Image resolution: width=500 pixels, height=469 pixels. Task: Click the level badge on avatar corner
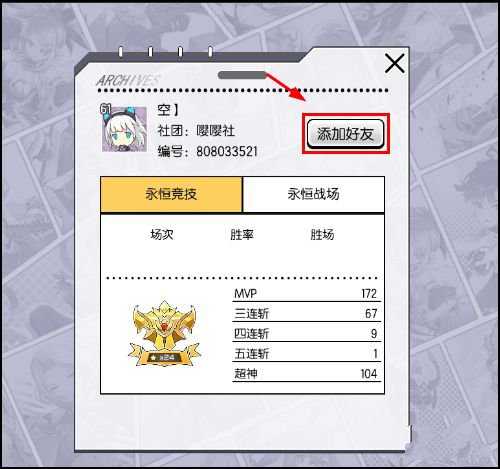[105, 109]
